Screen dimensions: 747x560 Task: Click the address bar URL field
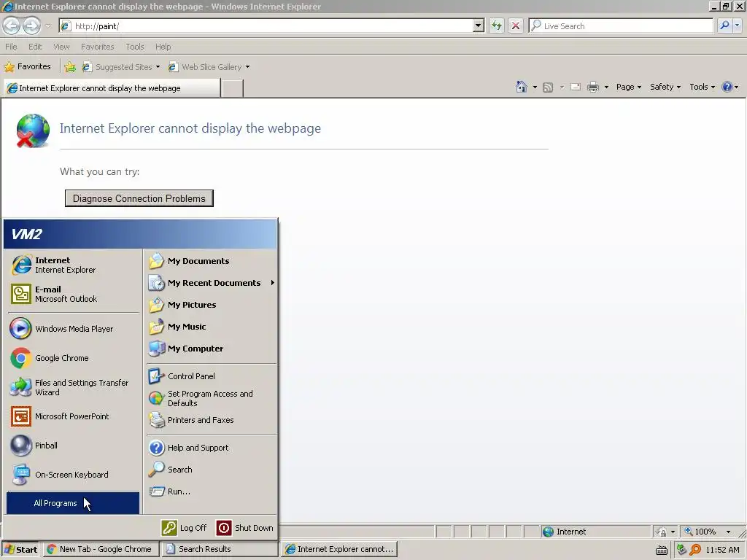pyautogui.click(x=267, y=26)
